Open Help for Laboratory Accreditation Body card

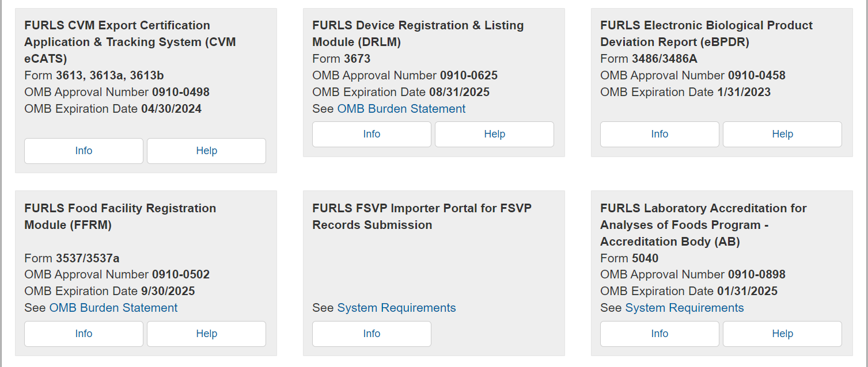782,334
